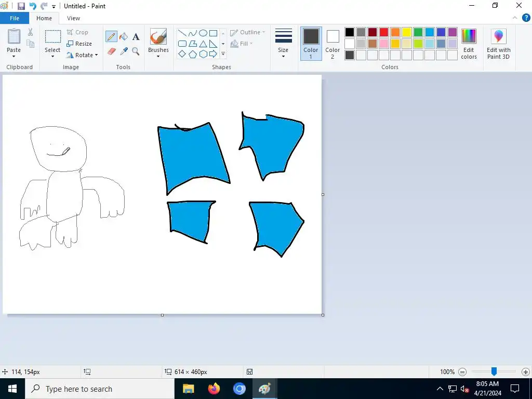532x399 pixels.
Task: Click the zoom in plus button
Action: click(526, 372)
